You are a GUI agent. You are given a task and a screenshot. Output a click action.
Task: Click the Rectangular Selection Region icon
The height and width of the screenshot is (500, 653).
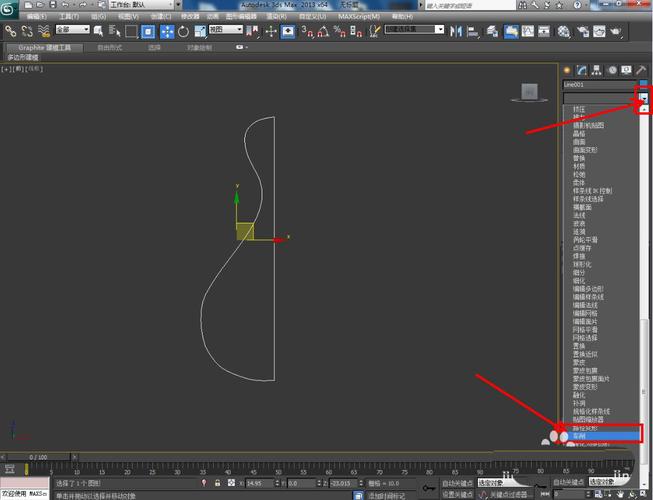tap(131, 32)
